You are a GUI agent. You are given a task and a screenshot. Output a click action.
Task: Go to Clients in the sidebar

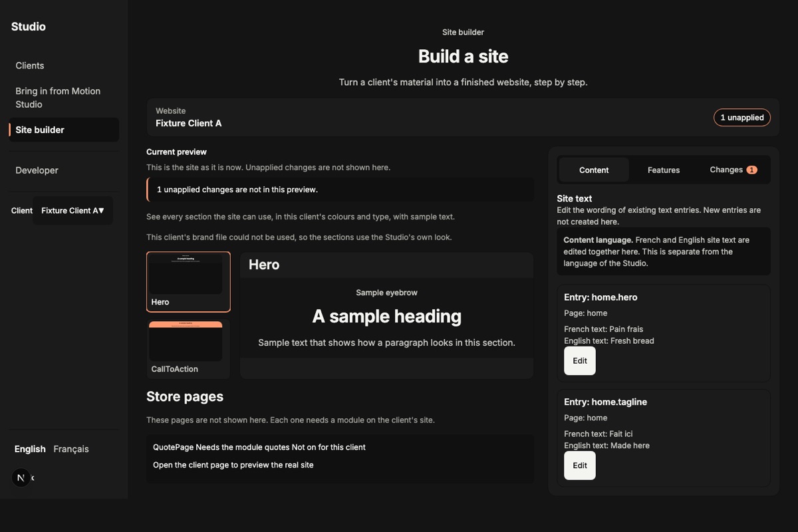pyautogui.click(x=64, y=65)
